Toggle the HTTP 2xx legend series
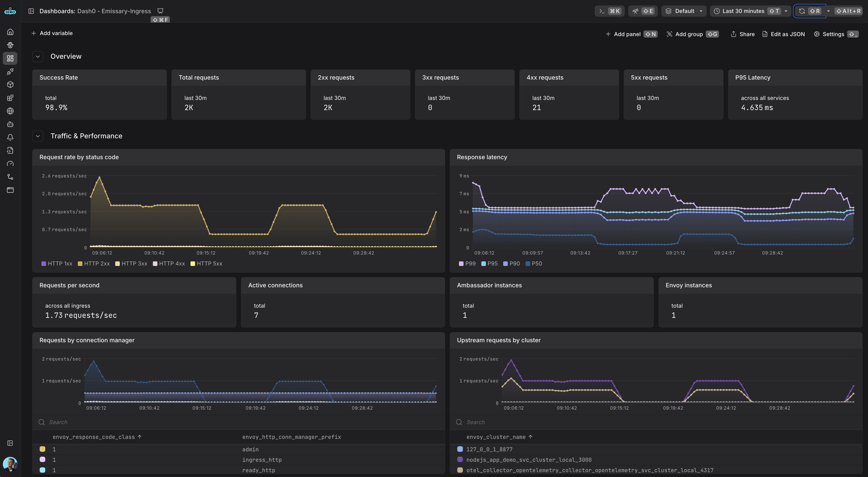 click(94, 263)
